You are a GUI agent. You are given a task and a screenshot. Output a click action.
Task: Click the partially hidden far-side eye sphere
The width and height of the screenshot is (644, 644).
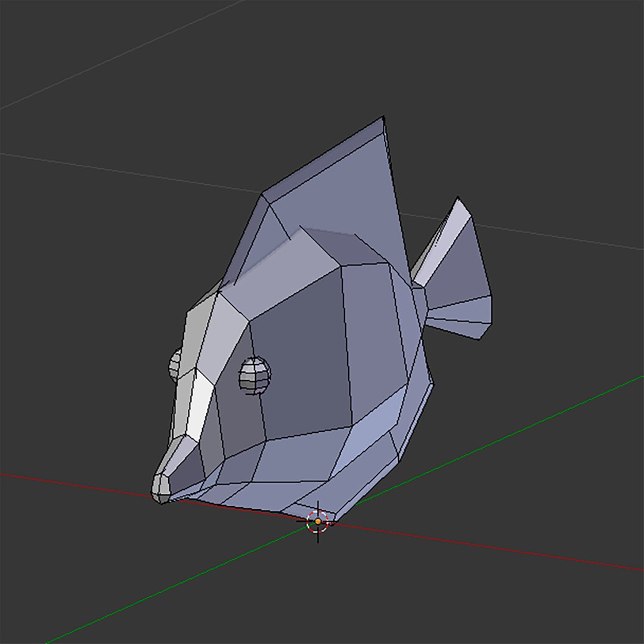pos(175,365)
